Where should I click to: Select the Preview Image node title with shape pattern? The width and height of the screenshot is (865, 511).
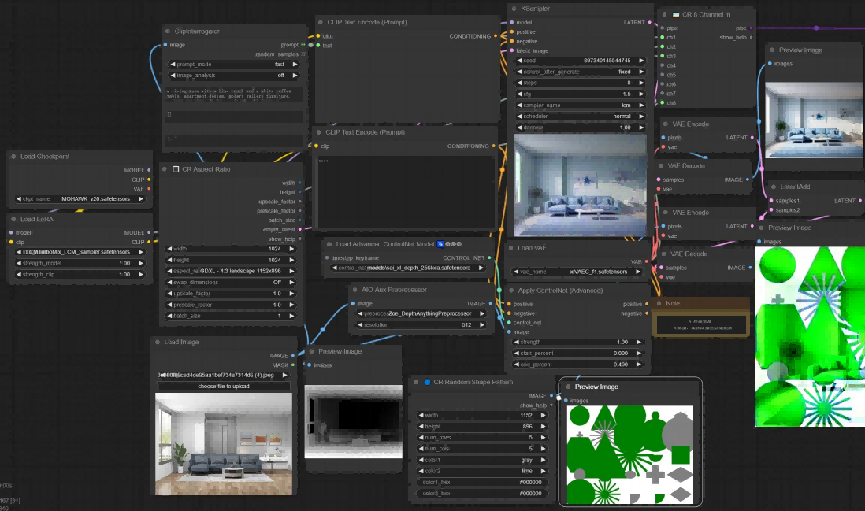pyautogui.click(x=596, y=387)
